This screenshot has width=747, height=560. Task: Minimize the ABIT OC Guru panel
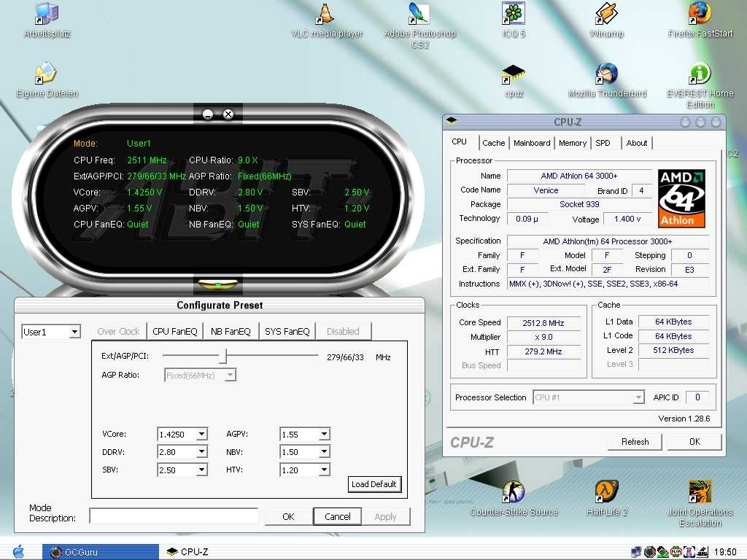[x=208, y=114]
